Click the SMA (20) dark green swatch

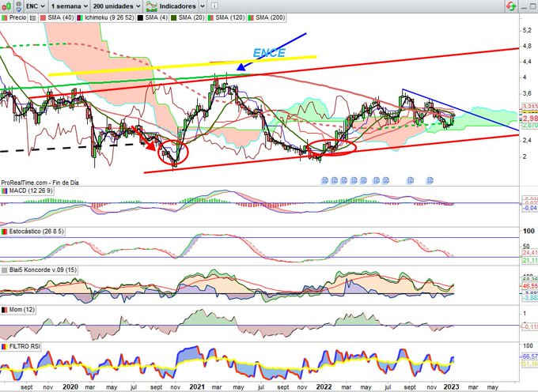173,17
